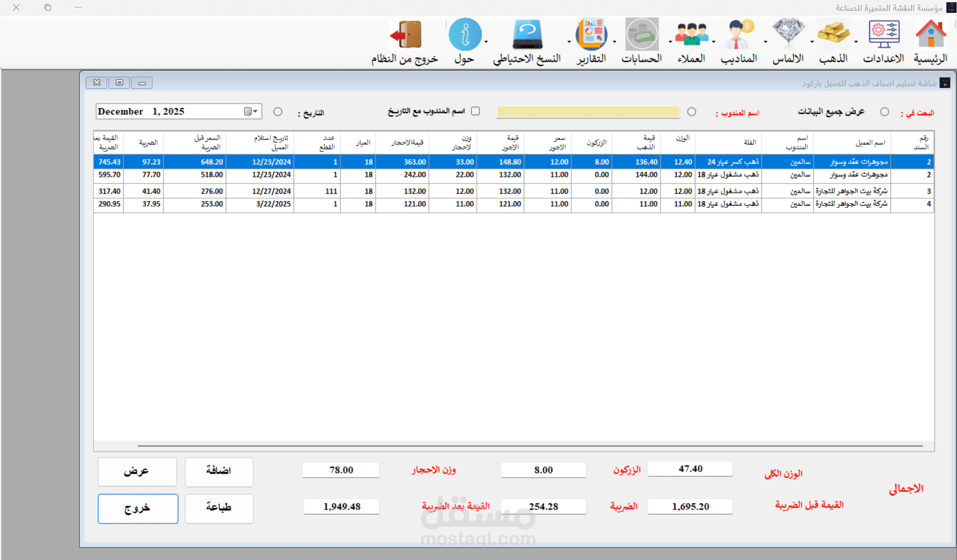The width and height of the screenshot is (957, 560).
Task: Select the row dated 12/27/2024
Action: coord(514,191)
